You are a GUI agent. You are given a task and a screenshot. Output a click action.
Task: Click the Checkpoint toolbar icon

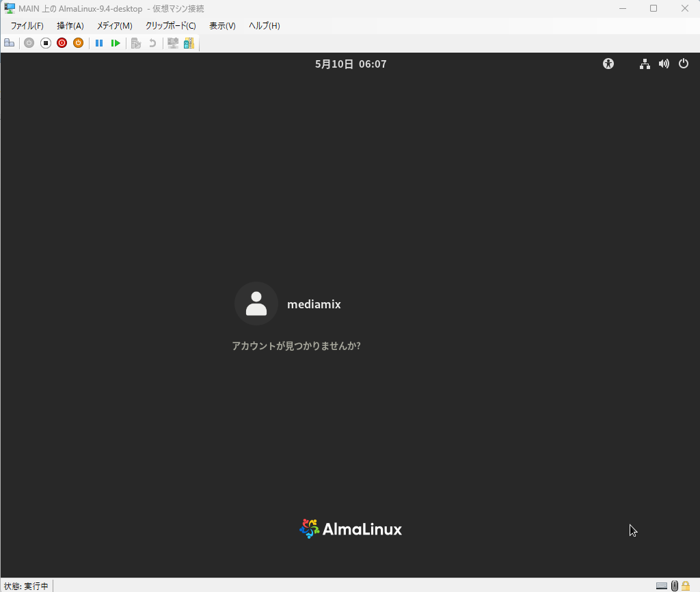(x=136, y=43)
